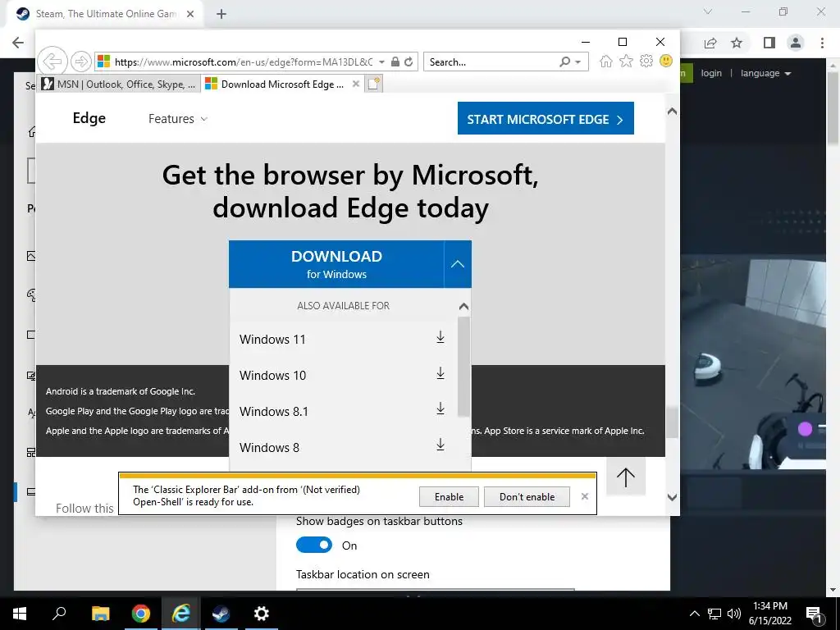
Task: Bookmark the Steam page in Chrome
Action: click(737, 43)
